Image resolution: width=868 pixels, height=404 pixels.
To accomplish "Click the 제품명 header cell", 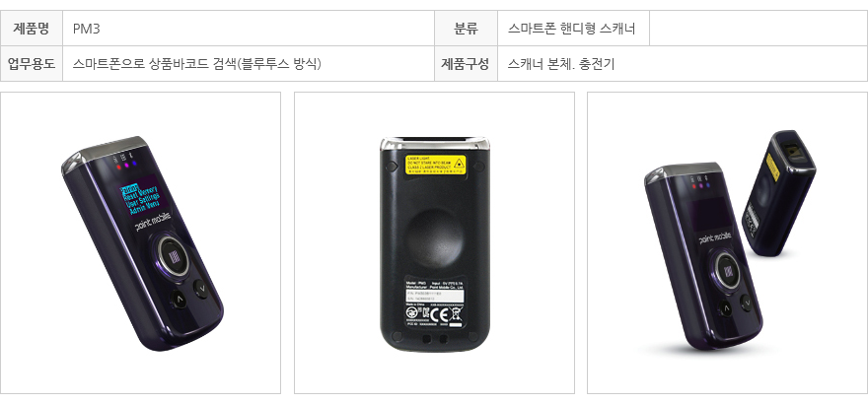I will tap(32, 29).
